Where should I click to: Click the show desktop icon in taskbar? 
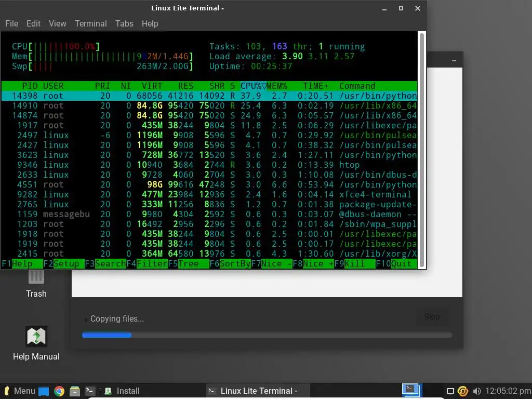click(44, 391)
